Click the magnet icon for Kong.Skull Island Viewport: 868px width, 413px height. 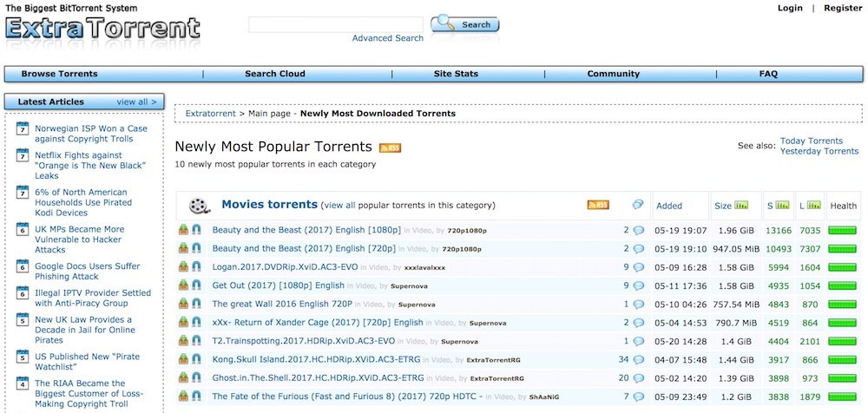click(x=196, y=359)
